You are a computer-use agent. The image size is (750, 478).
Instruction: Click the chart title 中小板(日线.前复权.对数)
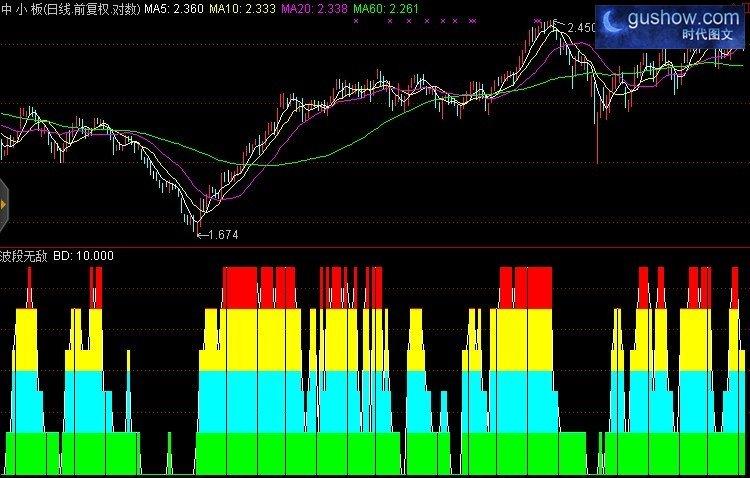(71, 9)
